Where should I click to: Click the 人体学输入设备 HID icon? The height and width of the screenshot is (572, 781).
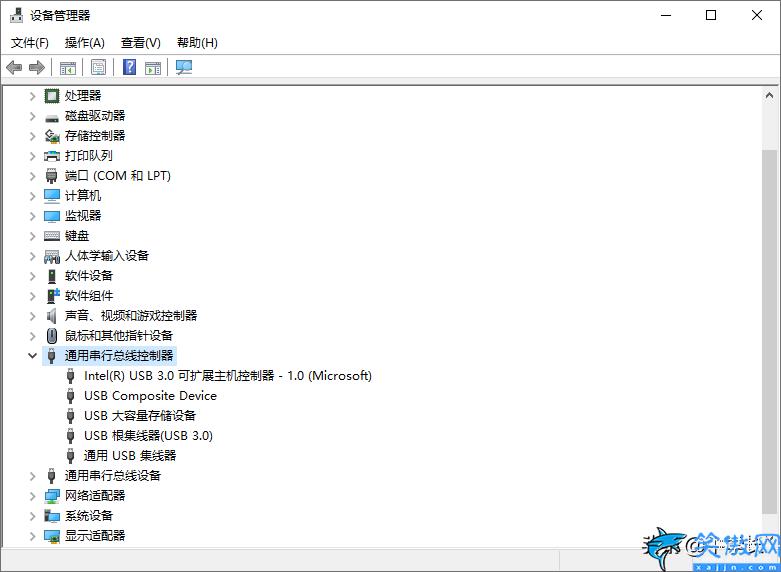52,257
